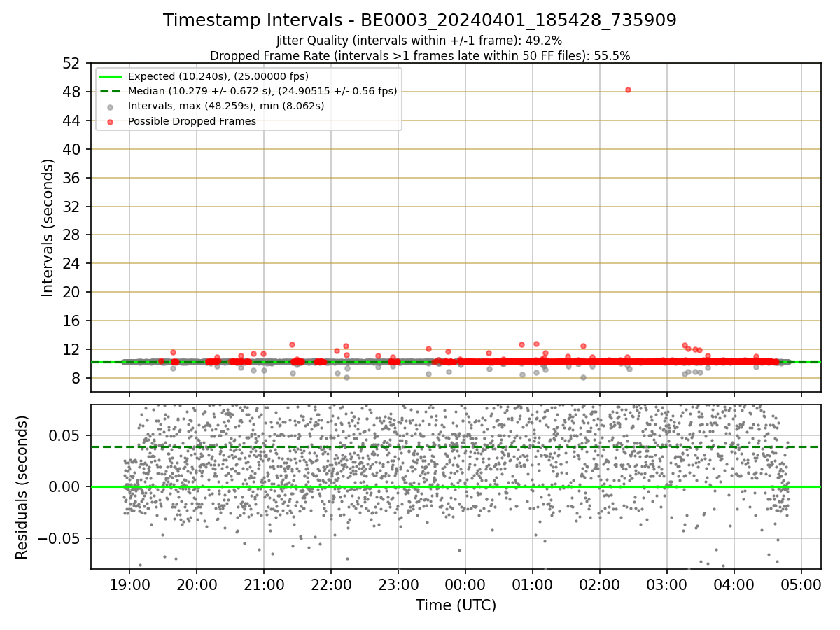840x630 pixels.
Task: Click the "Jitter Quality" 49.2% subtitle line
Action: point(419,41)
